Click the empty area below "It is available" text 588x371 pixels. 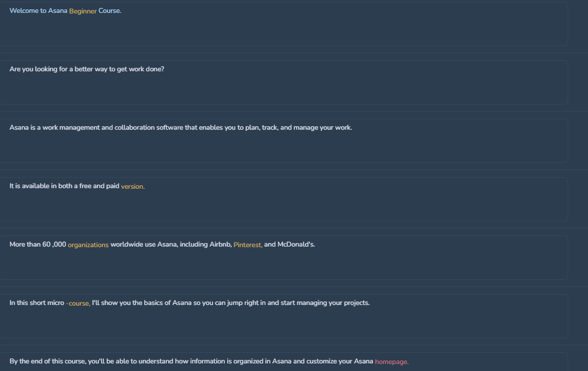pos(284,206)
